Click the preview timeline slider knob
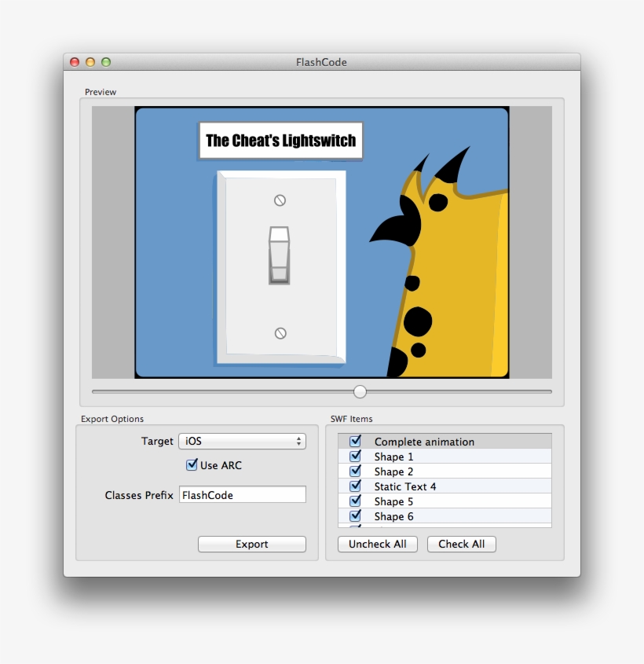Image resolution: width=644 pixels, height=664 pixels. click(x=360, y=391)
